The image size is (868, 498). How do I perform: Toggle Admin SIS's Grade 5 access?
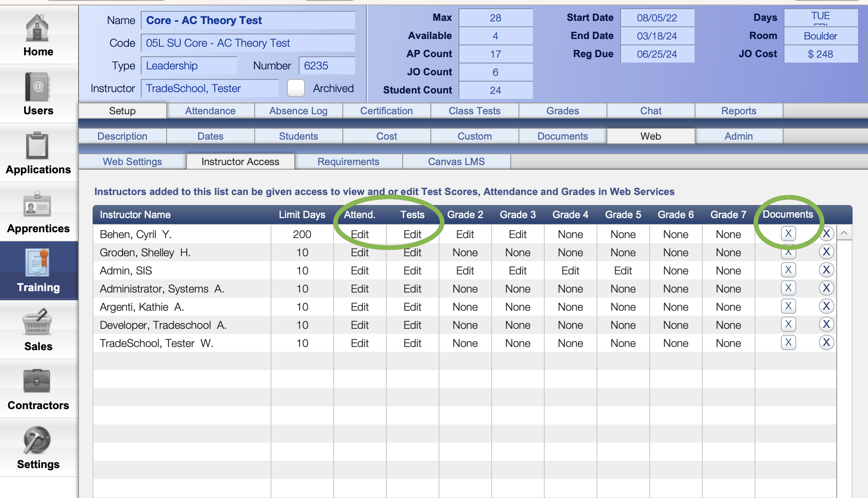tap(623, 270)
